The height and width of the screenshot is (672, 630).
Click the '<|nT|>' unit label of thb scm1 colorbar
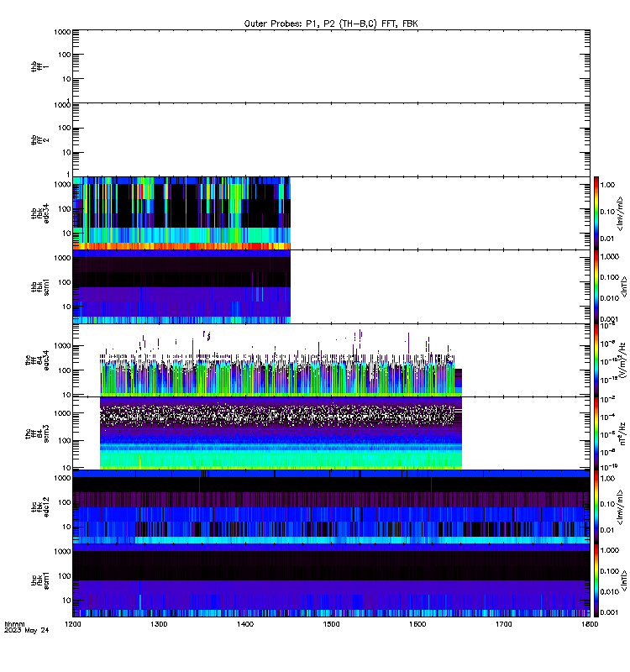623,287
